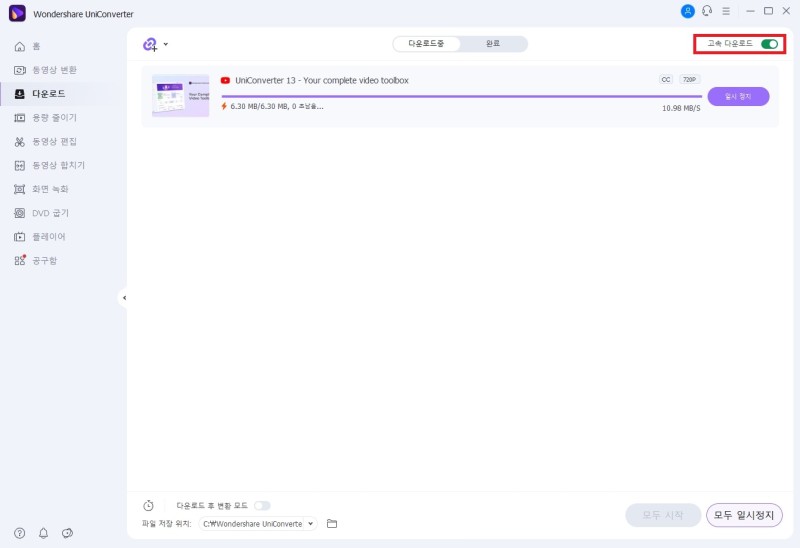
Task: Open DVD 굽기 burner section
Action: [x=41, y=213]
